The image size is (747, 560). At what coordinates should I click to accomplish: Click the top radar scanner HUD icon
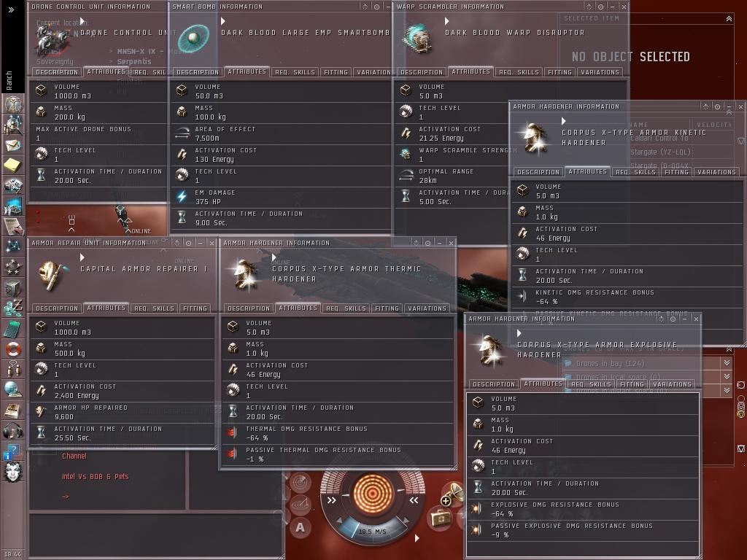pos(300,483)
